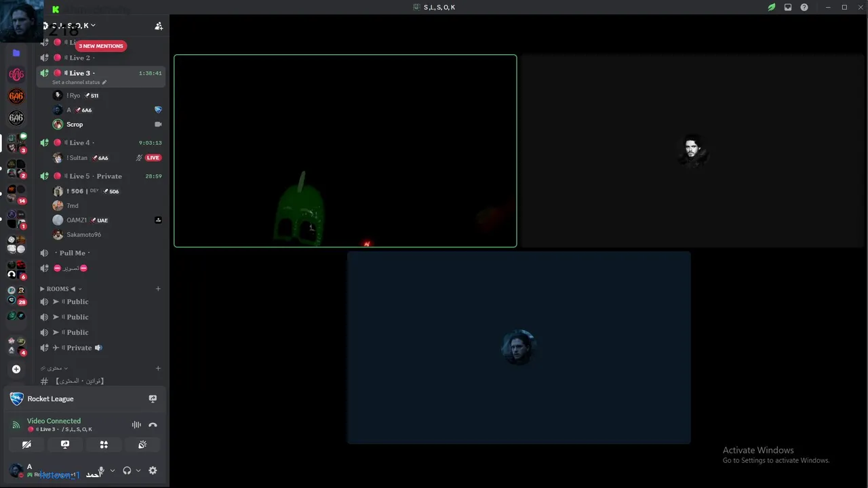Select the Live 3 voice channel
868x488 pixels.
[x=100, y=73]
